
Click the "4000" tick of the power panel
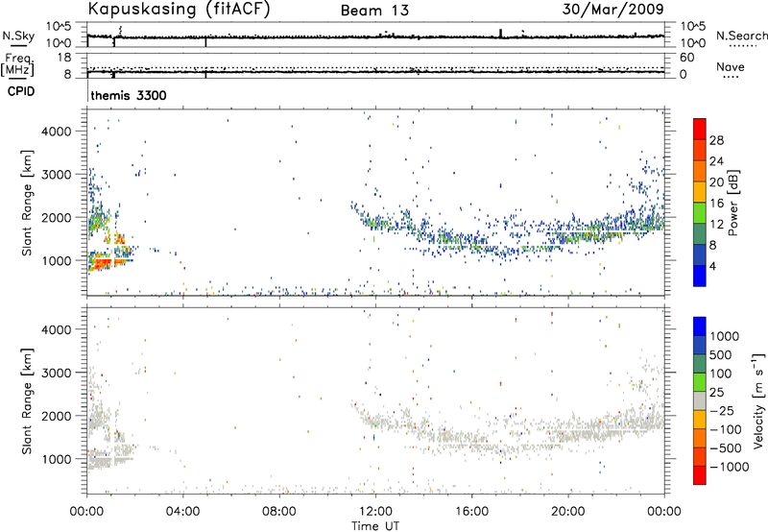[x=56, y=132]
